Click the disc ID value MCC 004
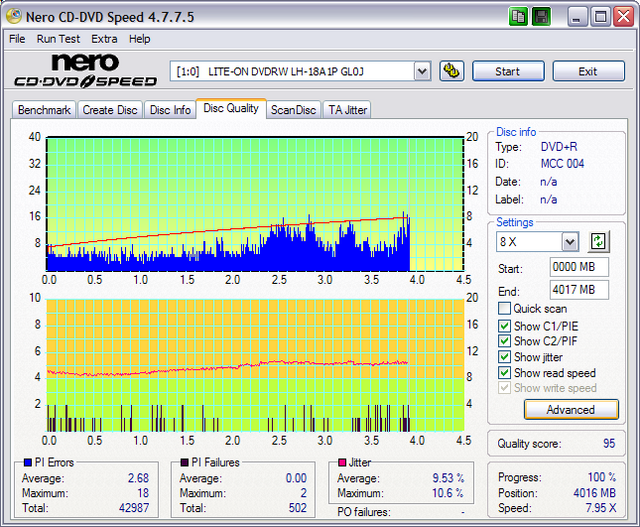Screen dimensions: 640x527 point(562,164)
